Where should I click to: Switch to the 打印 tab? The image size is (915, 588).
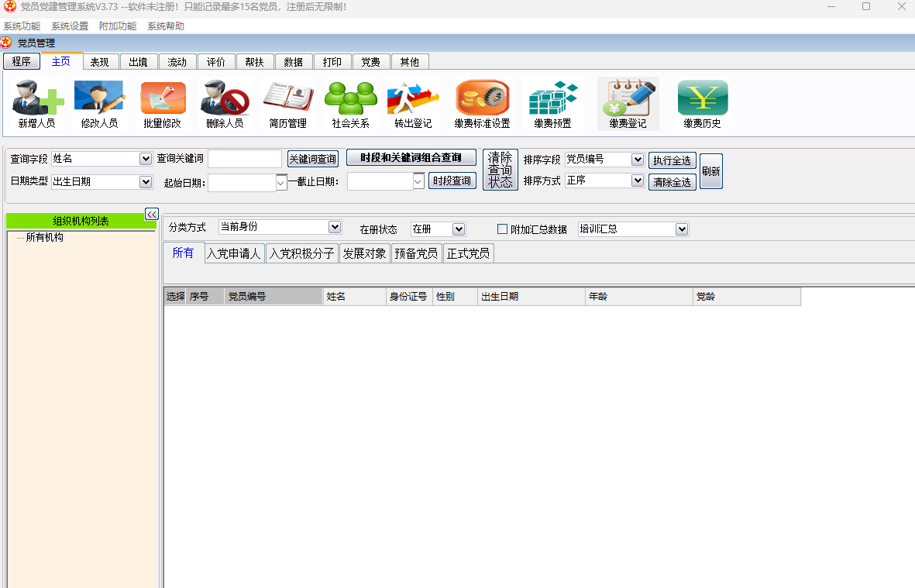point(332,62)
